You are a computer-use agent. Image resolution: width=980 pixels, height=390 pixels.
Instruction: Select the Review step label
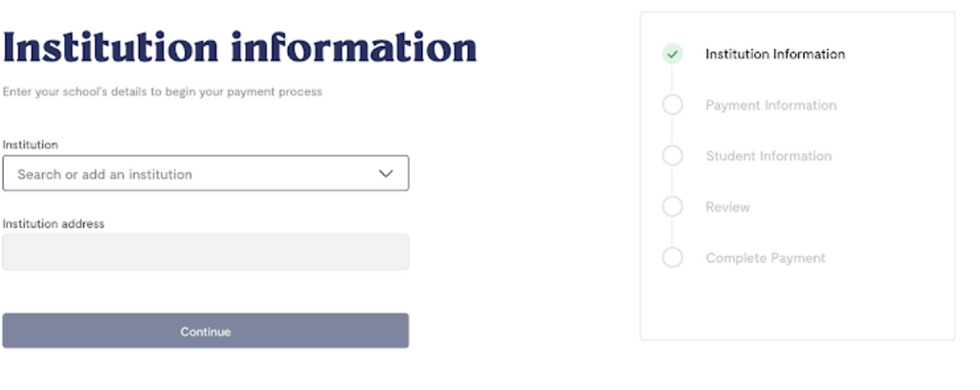[x=727, y=207]
